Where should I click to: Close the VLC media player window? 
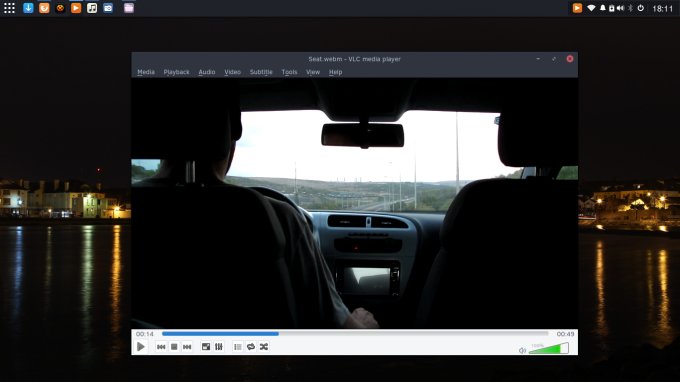(570, 59)
